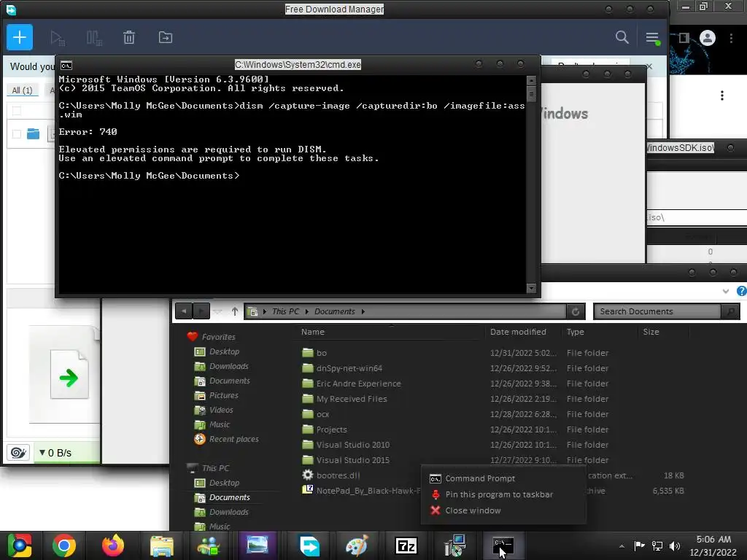Open Free Download Manager hamburger menu
The width and height of the screenshot is (747, 560).
coord(652,38)
